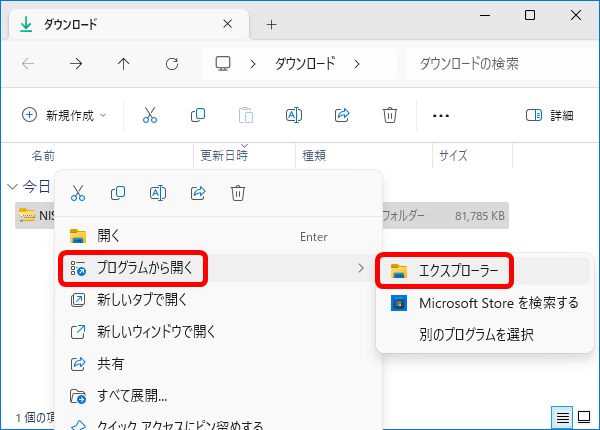Image resolution: width=600 pixels, height=430 pixels.
Task: Choose 新しいタブで開く from context menu
Action: 156,299
